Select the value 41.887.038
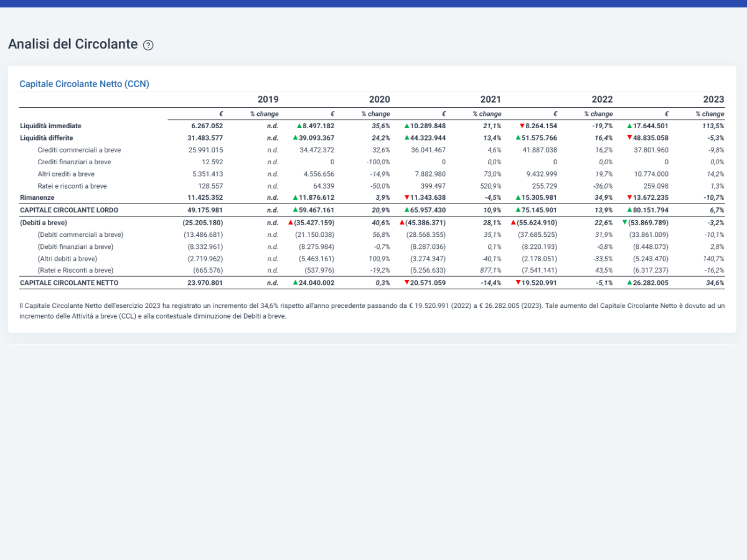This screenshot has width=747, height=560. click(540, 150)
